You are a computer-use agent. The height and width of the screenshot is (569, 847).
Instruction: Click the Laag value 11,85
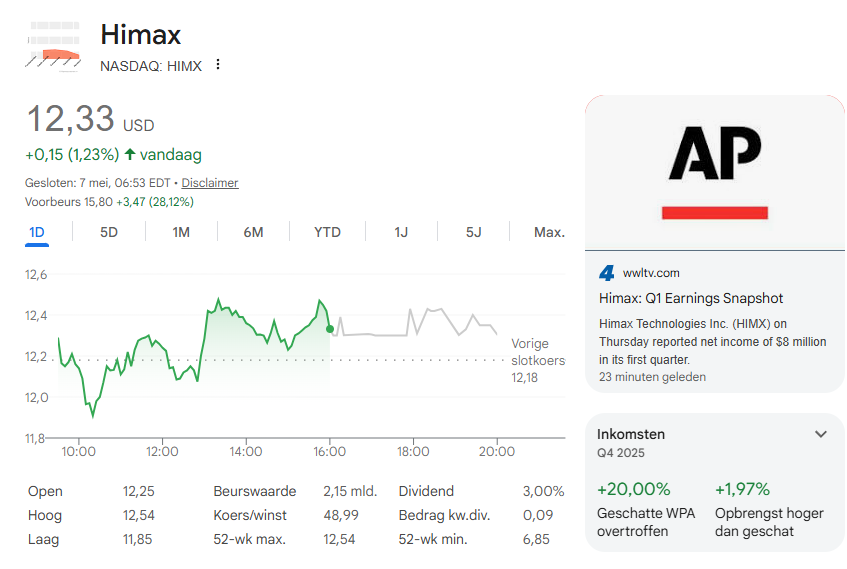point(137,539)
